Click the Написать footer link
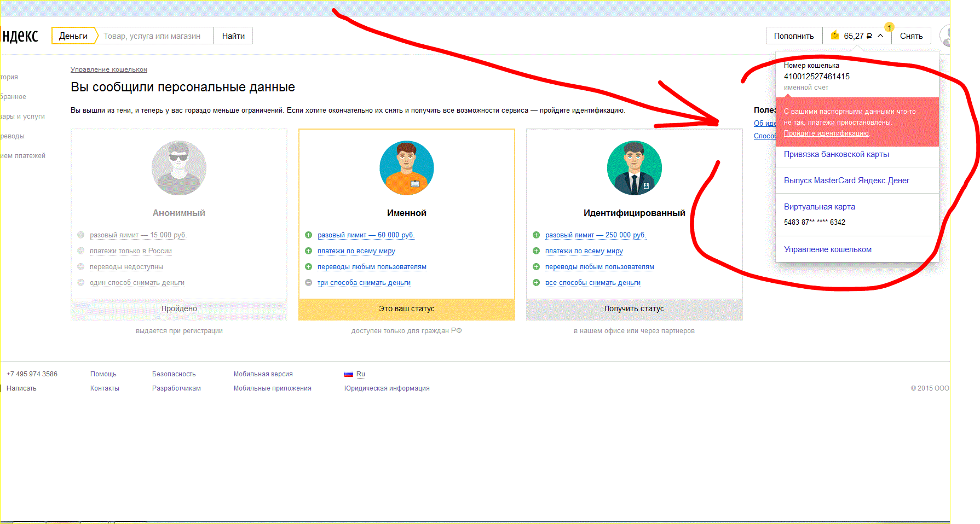The height and width of the screenshot is (524, 980). tap(21, 388)
